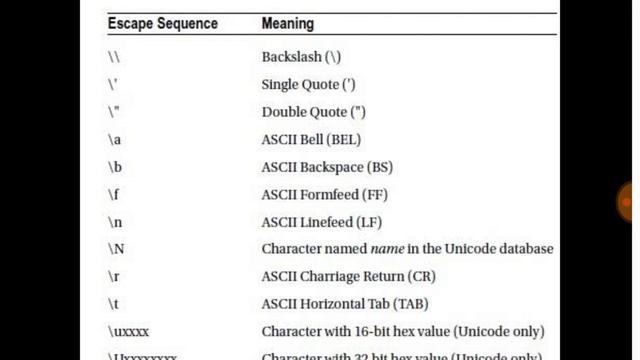Image resolution: width=640 pixels, height=360 pixels.
Task: Select the 'Backslash (\)' meaning text
Action: [x=301, y=57]
